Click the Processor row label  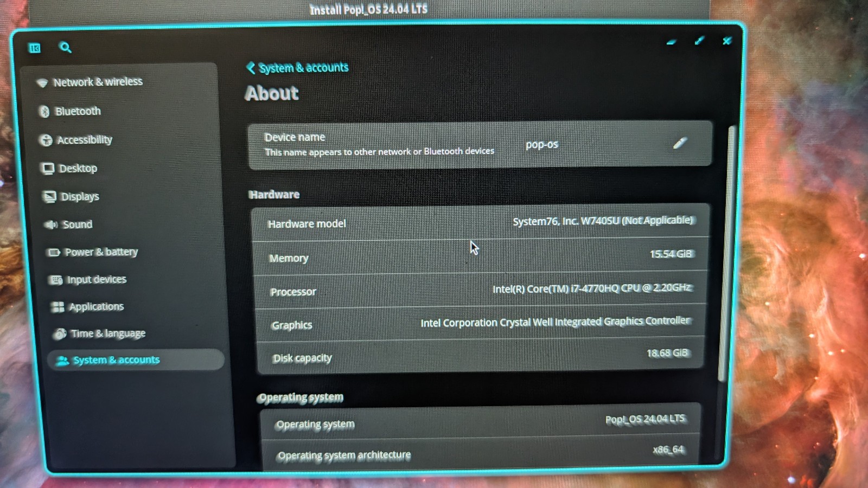pos(293,292)
